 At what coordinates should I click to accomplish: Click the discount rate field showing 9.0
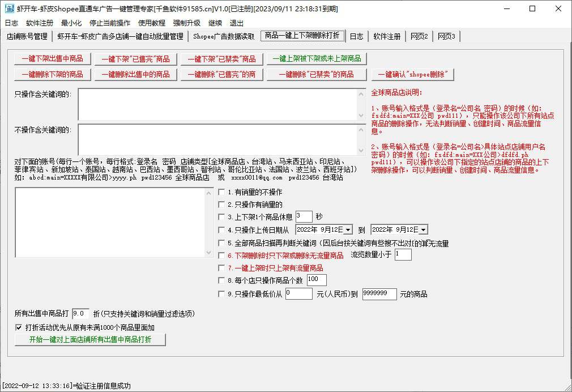(80, 313)
